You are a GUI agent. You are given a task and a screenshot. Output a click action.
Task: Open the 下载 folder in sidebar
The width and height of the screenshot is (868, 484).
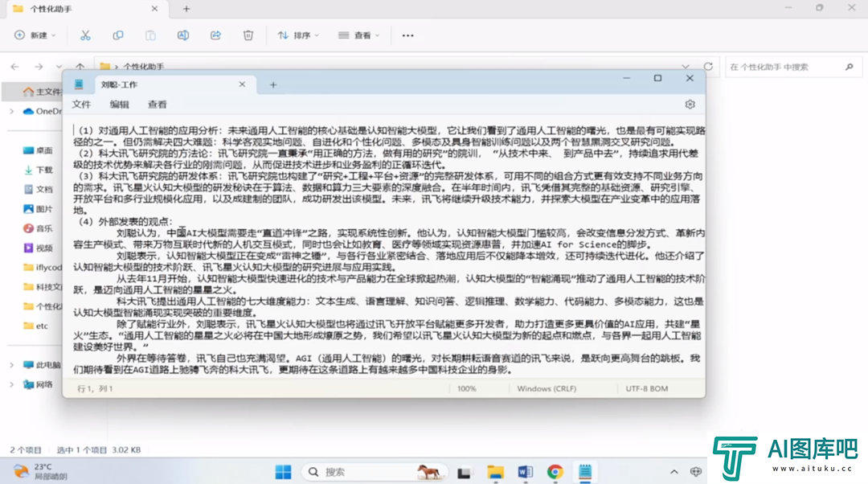[39, 170]
